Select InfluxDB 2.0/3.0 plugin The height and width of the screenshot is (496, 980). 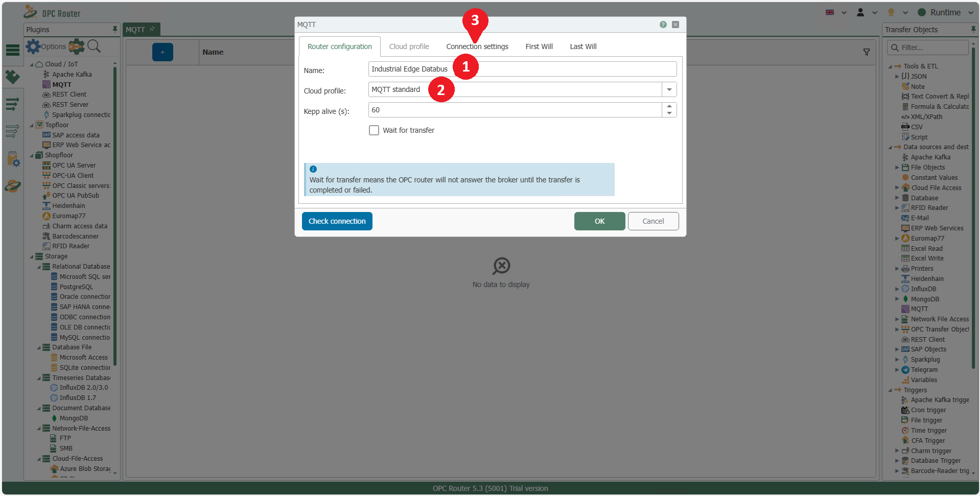click(84, 387)
